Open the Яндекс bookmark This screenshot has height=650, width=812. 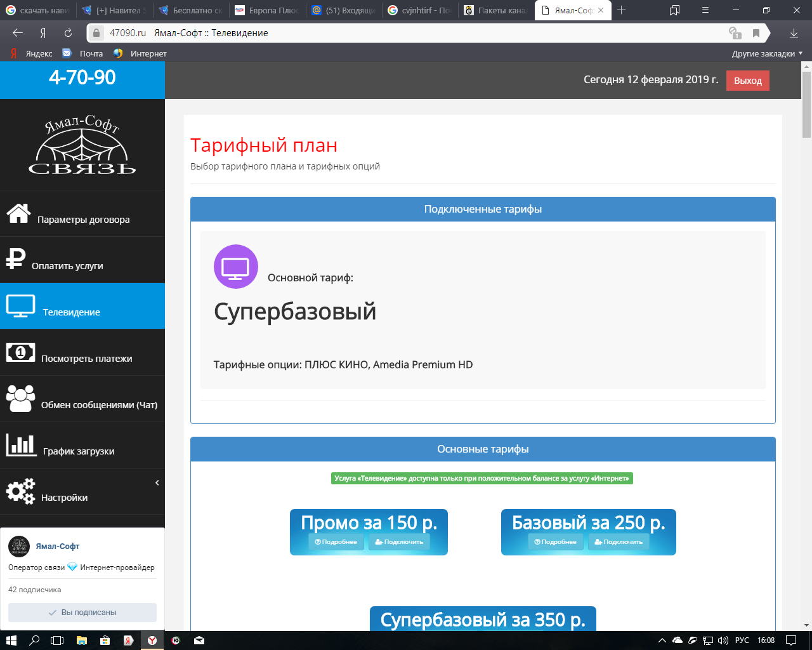(31, 53)
